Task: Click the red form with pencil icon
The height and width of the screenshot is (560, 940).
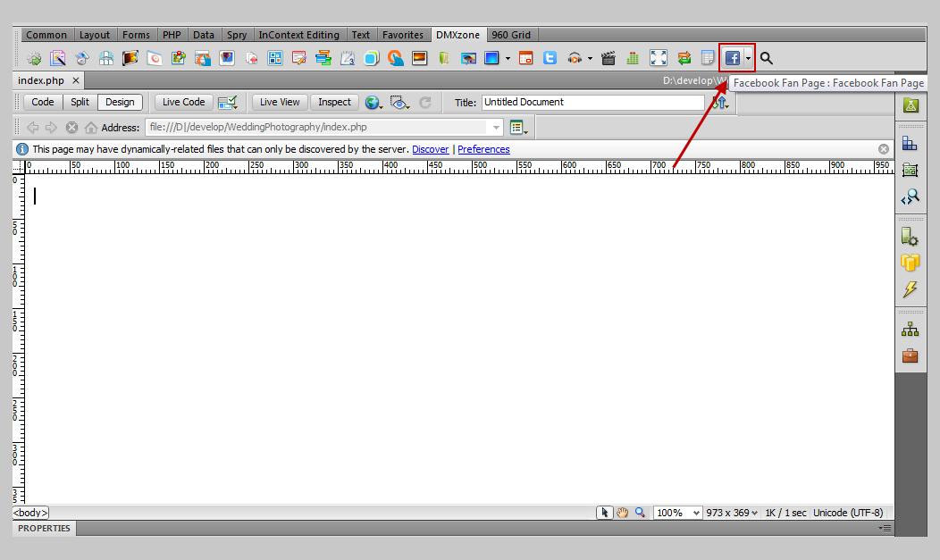Action: (299, 58)
